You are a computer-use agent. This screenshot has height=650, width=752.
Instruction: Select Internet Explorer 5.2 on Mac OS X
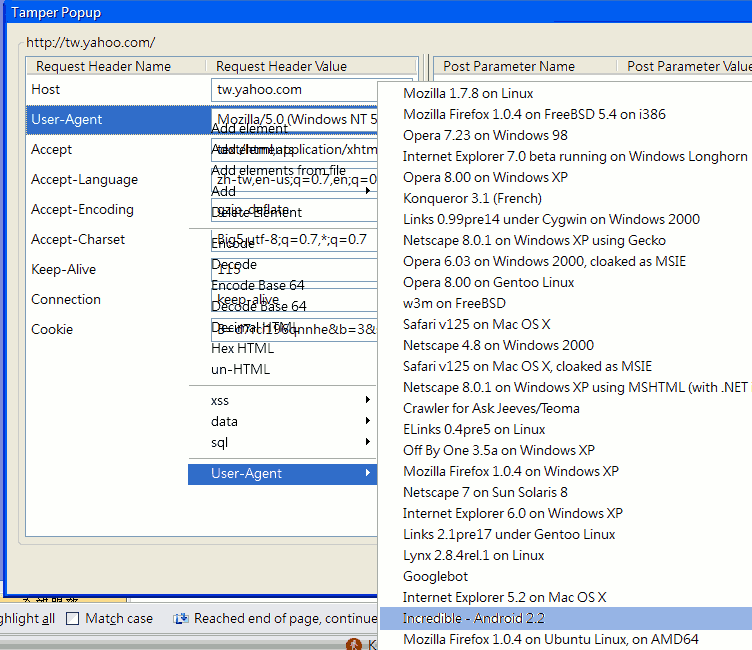[505, 598]
